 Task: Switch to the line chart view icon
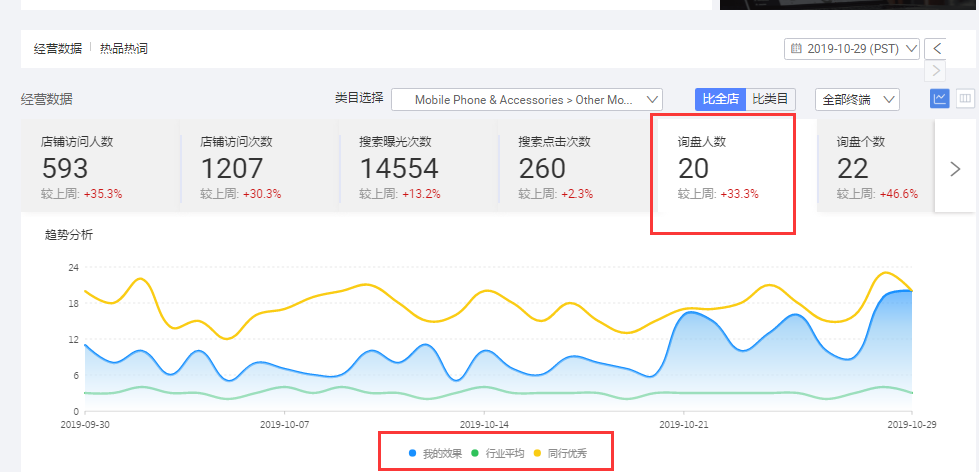pos(940,98)
